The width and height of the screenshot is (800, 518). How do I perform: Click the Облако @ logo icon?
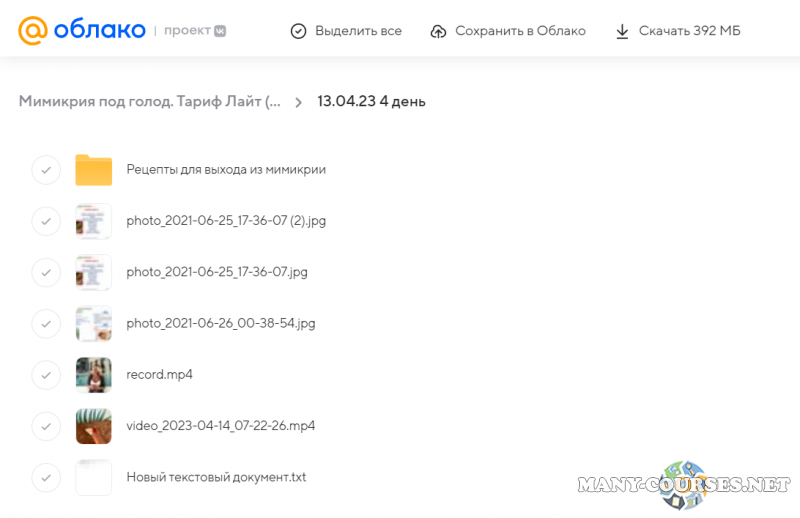(32, 31)
